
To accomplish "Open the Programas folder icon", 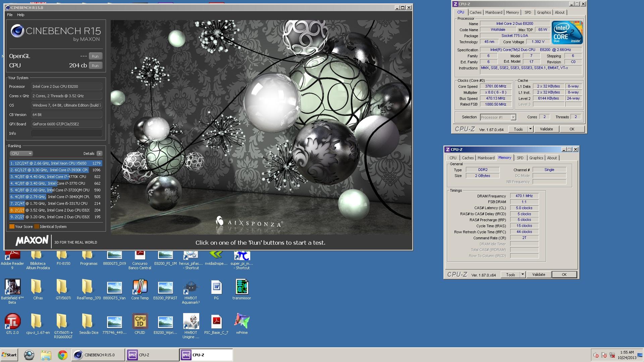I will tap(89, 258).
